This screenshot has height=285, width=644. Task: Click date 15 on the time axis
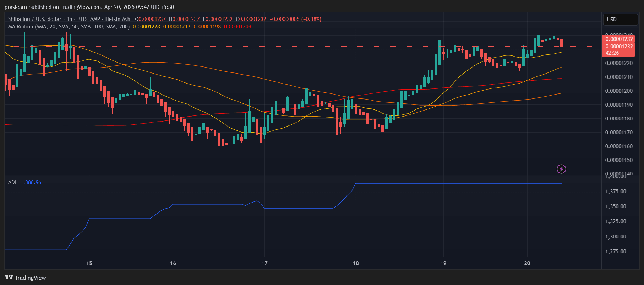(89, 263)
